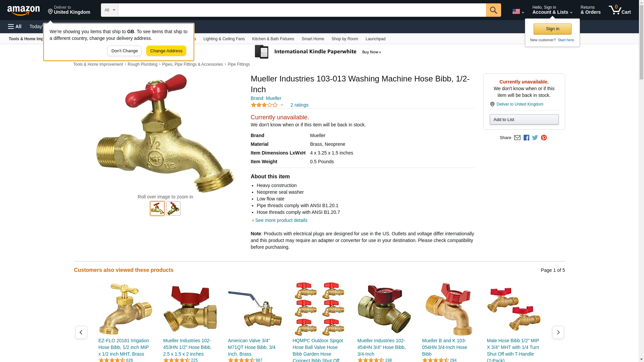This screenshot has width=644, height=362.
Task: Share product on Facebook icon
Action: [526, 138]
